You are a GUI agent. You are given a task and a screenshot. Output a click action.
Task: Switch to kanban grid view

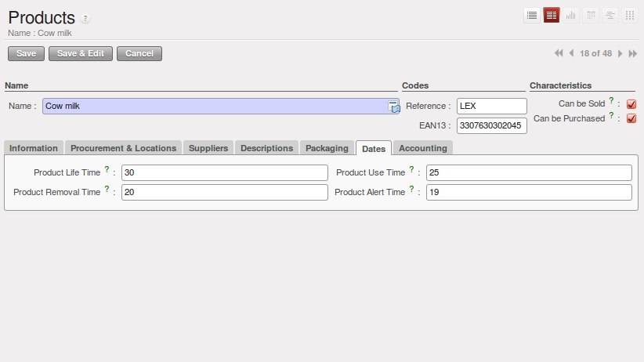(630, 15)
